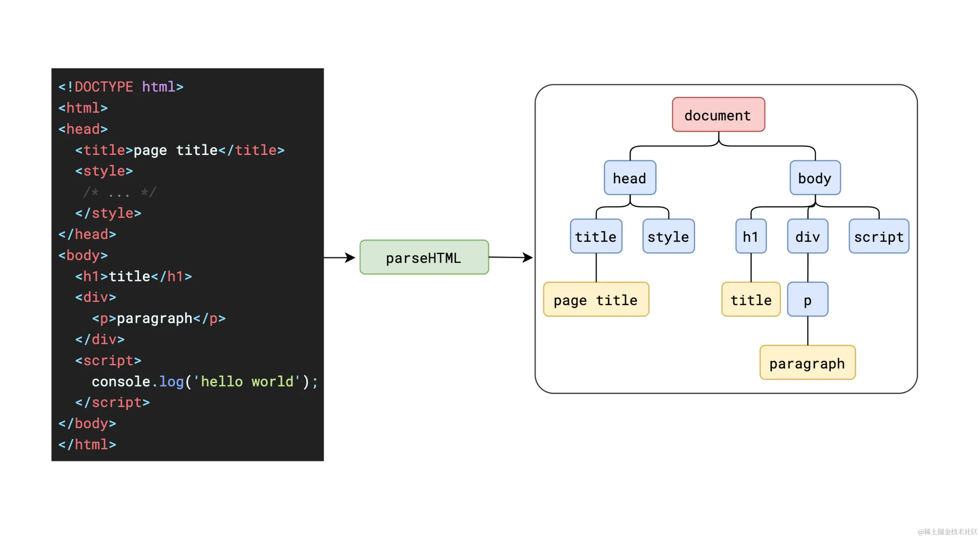Click the DOCTYPE html code line
This screenshot has width=980, height=538.
[x=121, y=87]
